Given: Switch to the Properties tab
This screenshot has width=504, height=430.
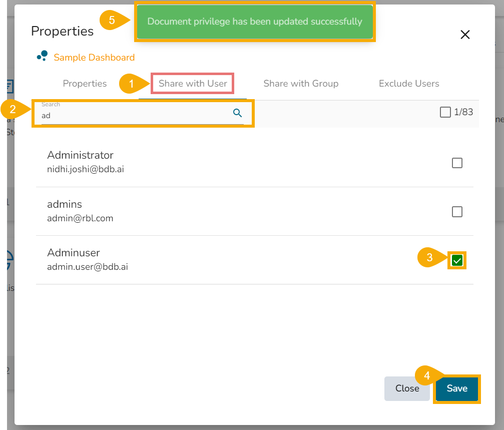Looking at the screenshot, I should coord(85,84).
